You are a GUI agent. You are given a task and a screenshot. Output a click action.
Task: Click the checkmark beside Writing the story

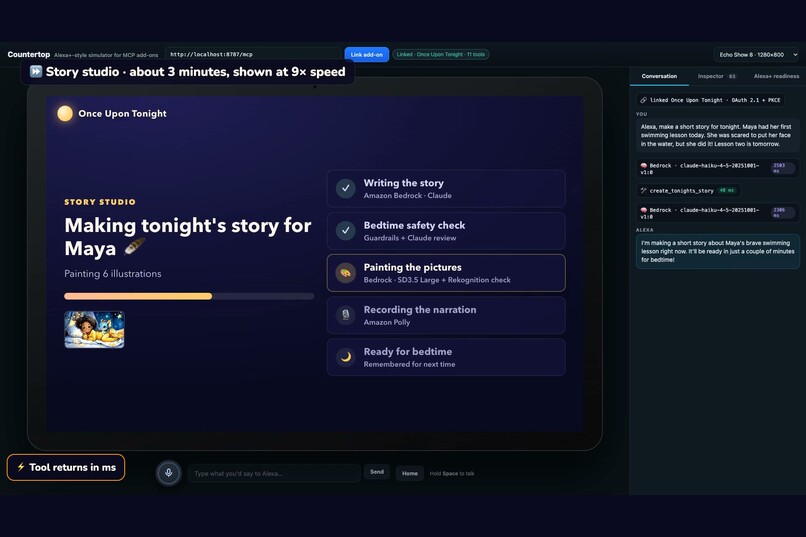(346, 189)
